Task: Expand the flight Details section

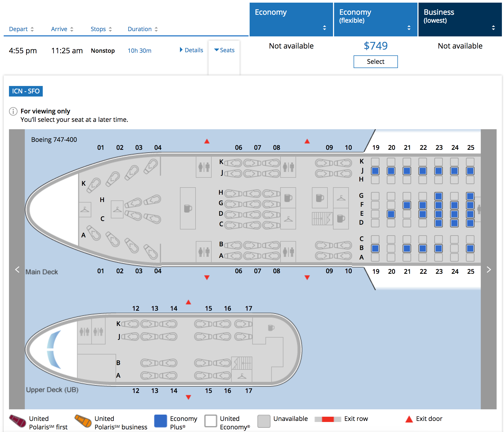Action: 192,50
